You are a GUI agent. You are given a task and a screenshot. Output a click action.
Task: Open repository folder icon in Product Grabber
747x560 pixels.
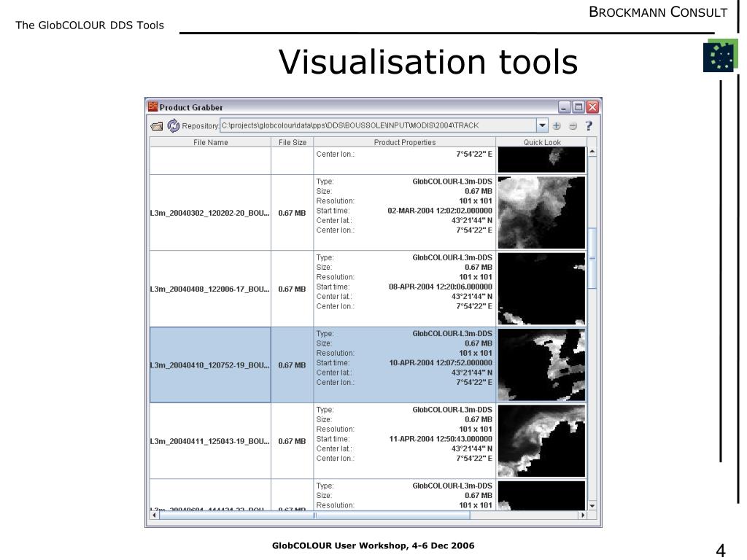point(157,126)
